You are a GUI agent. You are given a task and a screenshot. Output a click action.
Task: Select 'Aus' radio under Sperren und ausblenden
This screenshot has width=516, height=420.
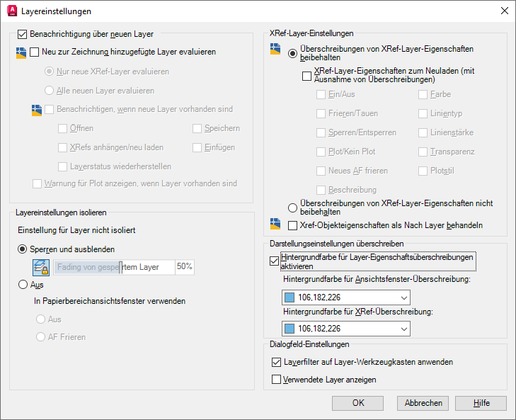click(x=23, y=285)
